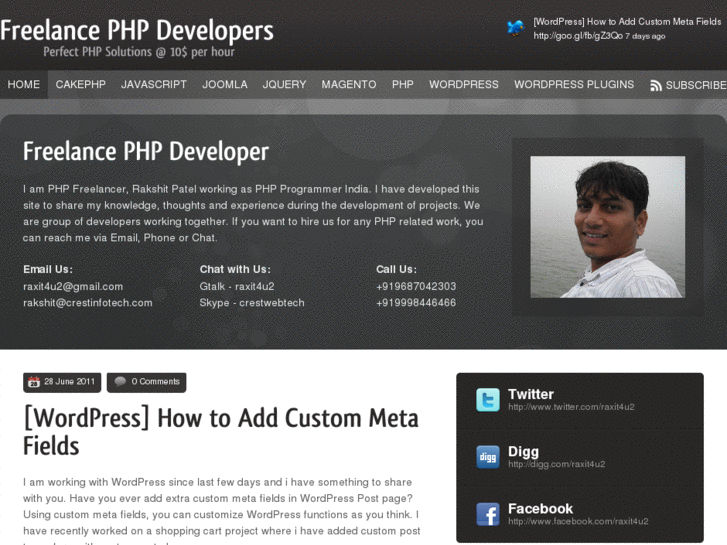Click the Twitter icon in sidebar
The height and width of the screenshot is (545, 727).
click(x=488, y=400)
